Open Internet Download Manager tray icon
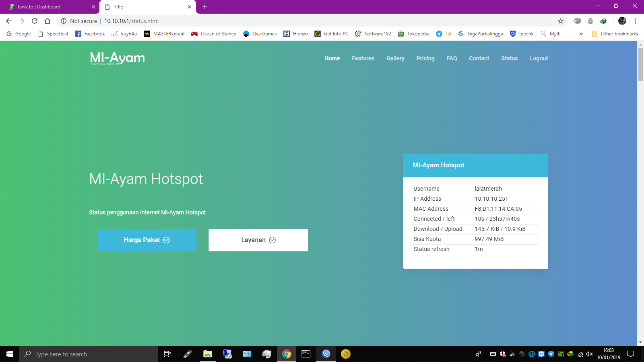The height and width of the screenshot is (362, 644). [570, 354]
